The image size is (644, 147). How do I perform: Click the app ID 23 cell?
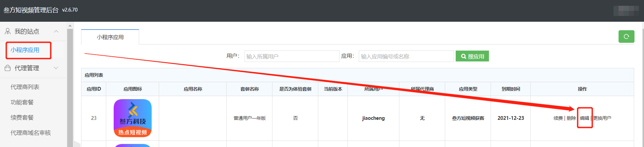coord(94,118)
